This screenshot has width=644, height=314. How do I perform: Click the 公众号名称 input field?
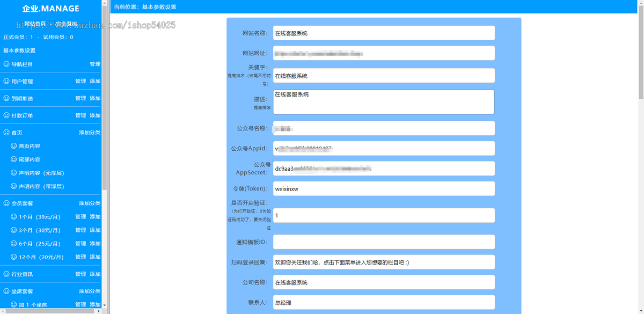click(384, 128)
